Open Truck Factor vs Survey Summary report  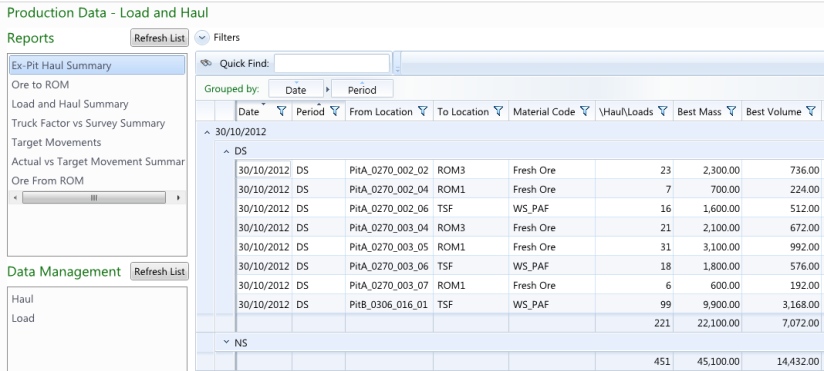pos(88,123)
